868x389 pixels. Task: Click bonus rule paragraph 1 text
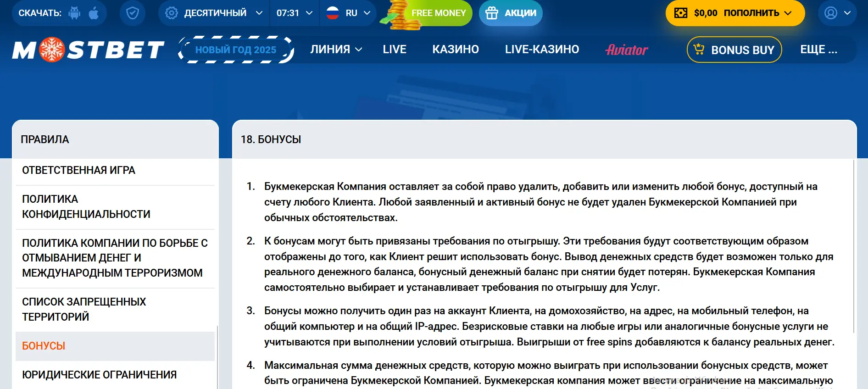click(540, 202)
